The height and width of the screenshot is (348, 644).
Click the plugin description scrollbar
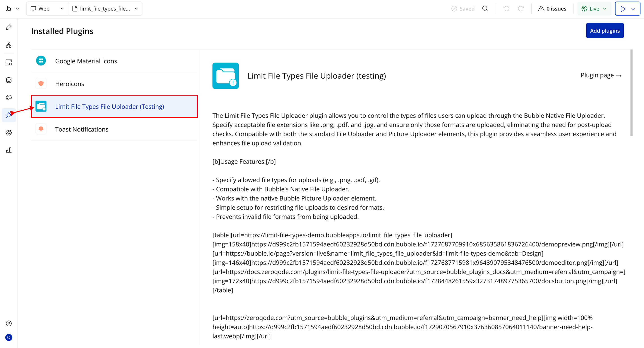631,93
